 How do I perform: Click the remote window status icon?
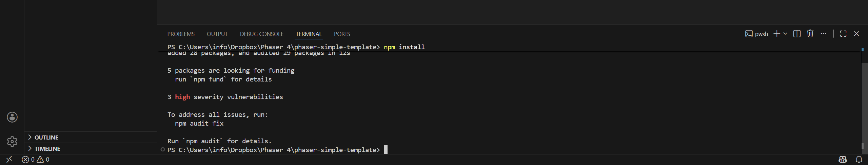click(x=9, y=160)
